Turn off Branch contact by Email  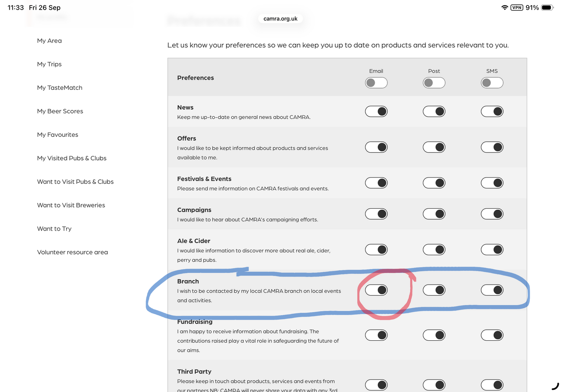(376, 290)
